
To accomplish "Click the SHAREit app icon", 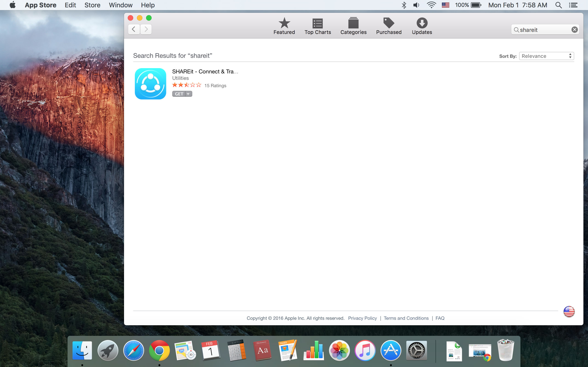I will pyautogui.click(x=150, y=84).
